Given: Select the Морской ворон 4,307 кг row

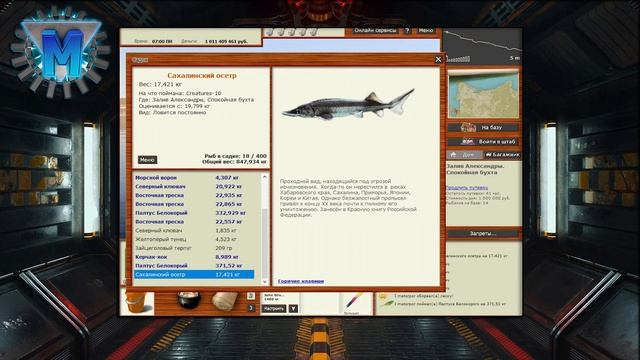Looking at the screenshot, I should [195, 178].
